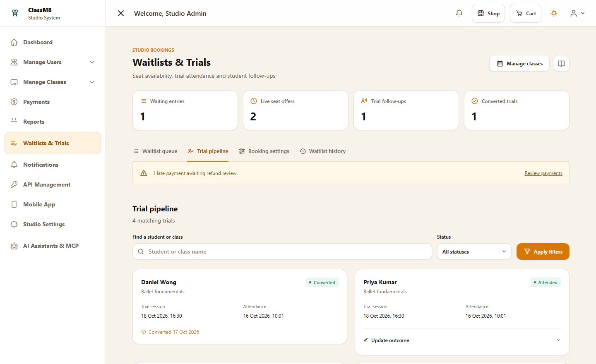Expand Update outcome for Priya Kumar
This screenshot has height=364, width=596.
point(462,340)
